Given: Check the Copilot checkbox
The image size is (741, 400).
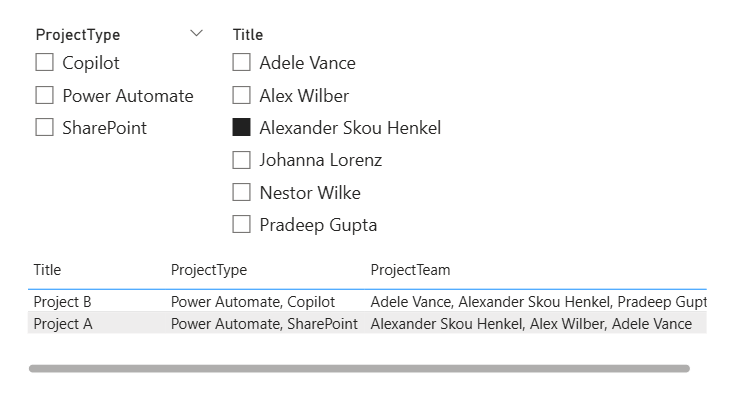Looking at the screenshot, I should (x=44, y=63).
